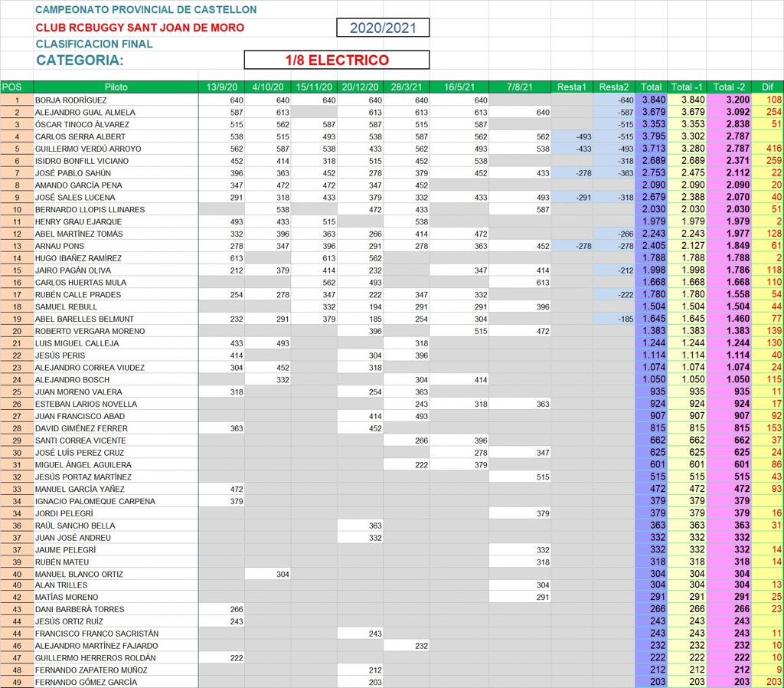
Task: Click the 2020/2021 season box
Action: (383, 28)
